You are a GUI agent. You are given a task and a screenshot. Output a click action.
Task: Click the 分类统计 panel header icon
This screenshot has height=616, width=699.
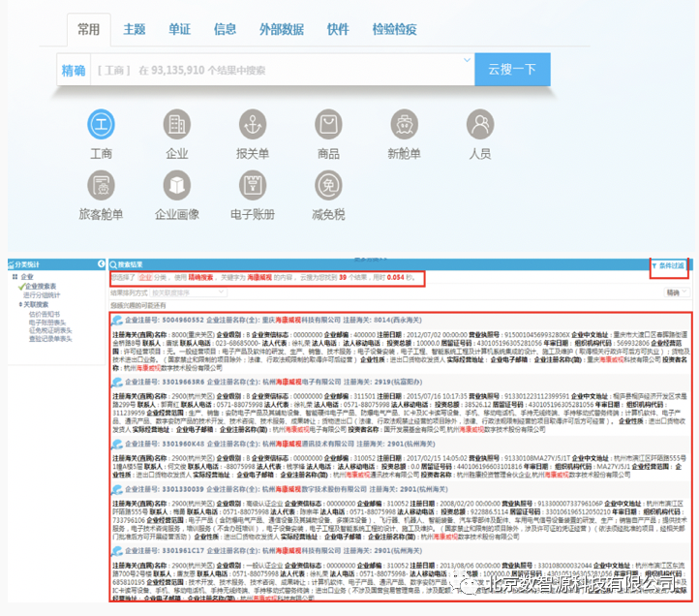(12, 264)
